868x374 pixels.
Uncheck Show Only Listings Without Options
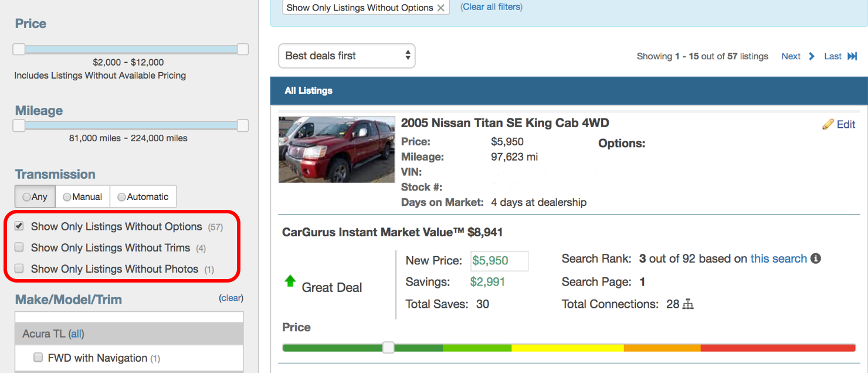pyautogui.click(x=19, y=226)
